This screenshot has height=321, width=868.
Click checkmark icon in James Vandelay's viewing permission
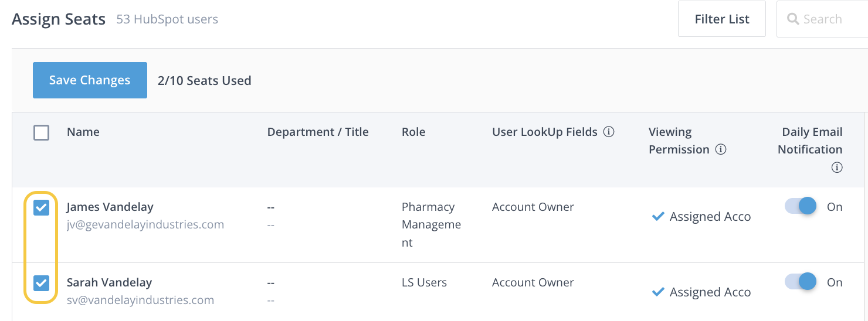657,217
